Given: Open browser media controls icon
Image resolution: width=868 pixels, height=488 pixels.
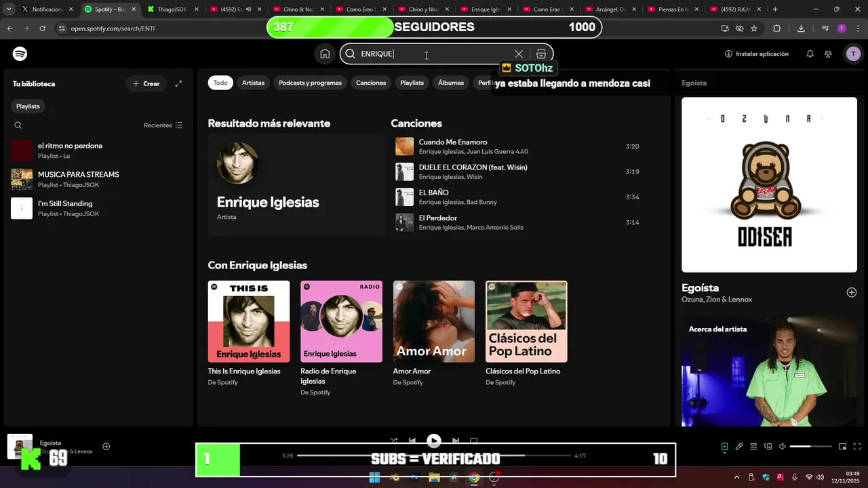Looking at the screenshot, I should (x=825, y=28).
